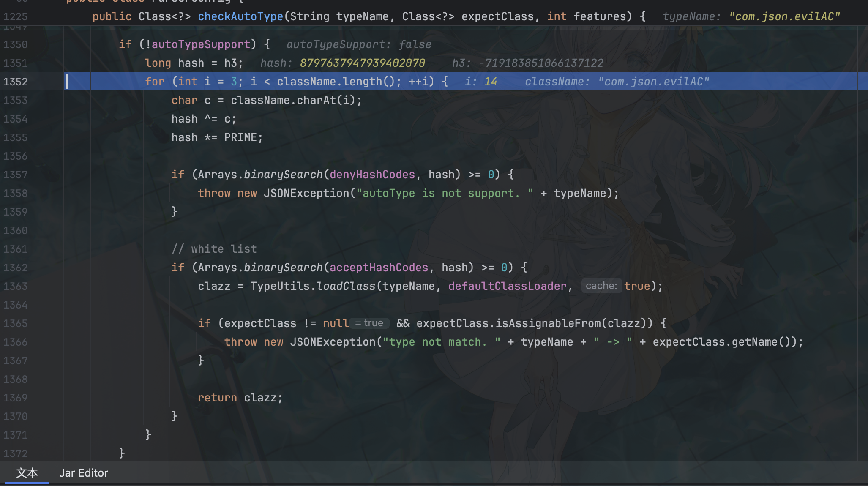Click the '= true' inline debug hint
868x486 pixels.
(x=369, y=323)
